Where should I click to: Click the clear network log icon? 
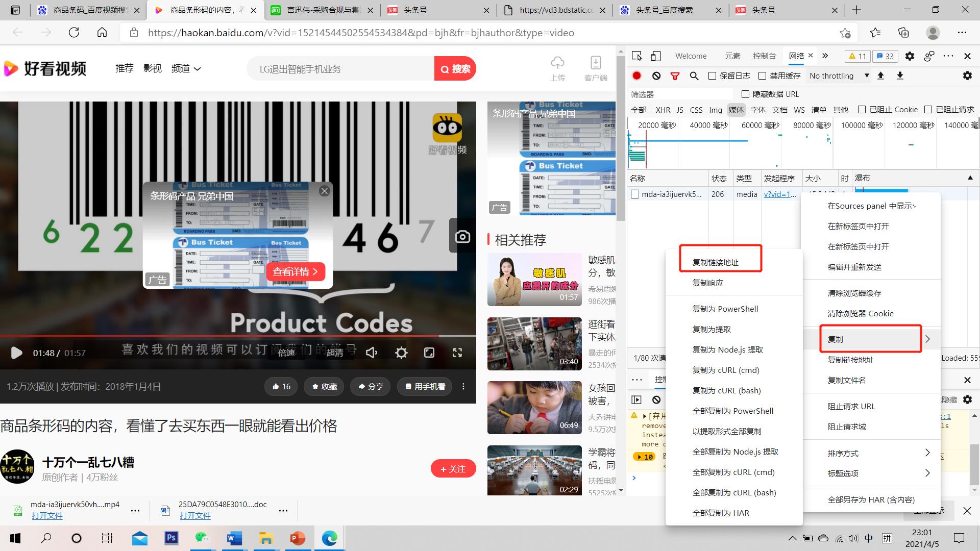coord(656,76)
